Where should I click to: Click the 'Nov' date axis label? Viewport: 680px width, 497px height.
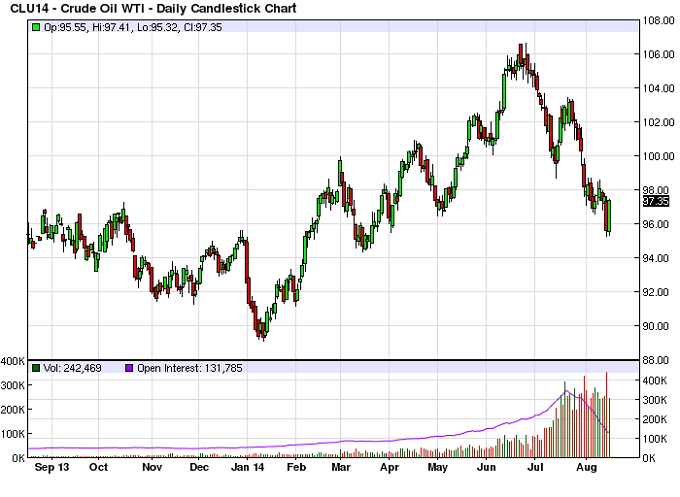152,467
